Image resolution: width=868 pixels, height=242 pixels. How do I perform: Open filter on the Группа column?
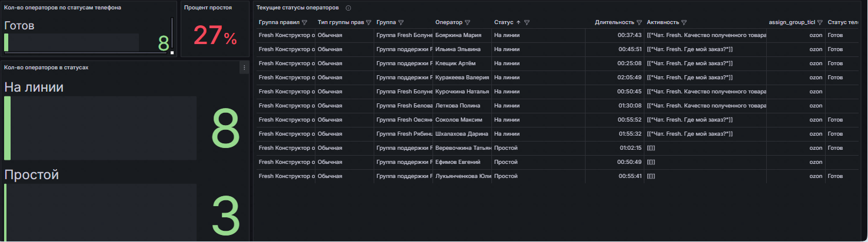click(x=401, y=23)
